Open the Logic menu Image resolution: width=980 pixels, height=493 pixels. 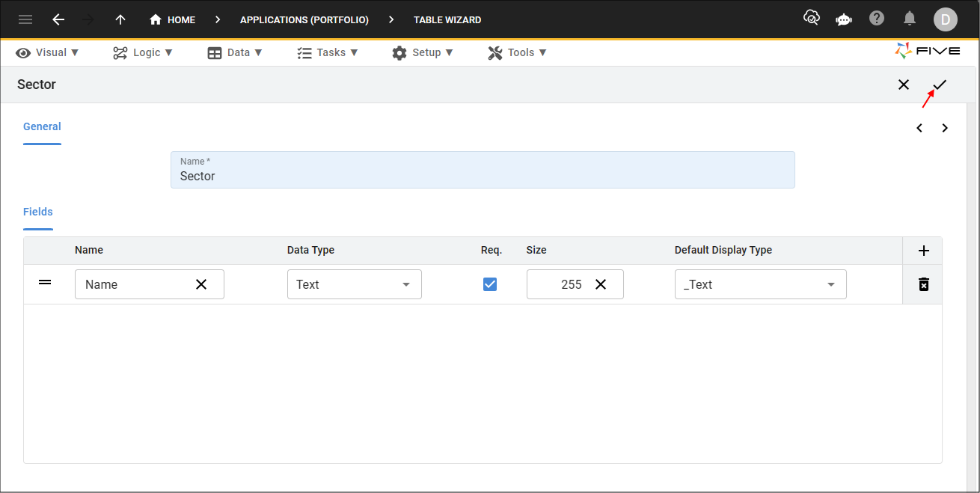click(x=143, y=52)
